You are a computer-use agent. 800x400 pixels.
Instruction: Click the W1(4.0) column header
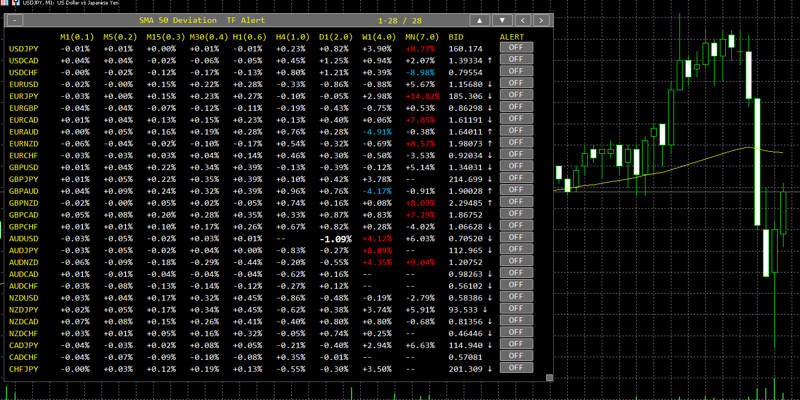click(379, 37)
